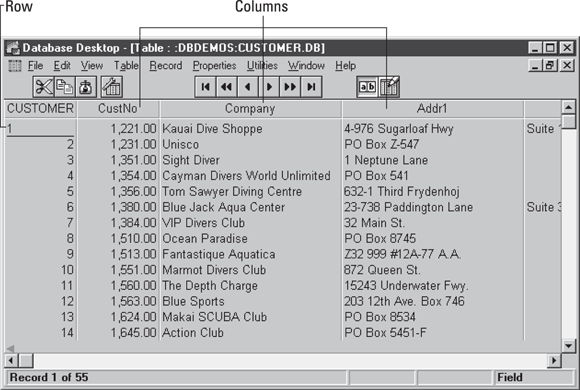Click the CustNo column header
The image size is (580, 390).
(118, 109)
